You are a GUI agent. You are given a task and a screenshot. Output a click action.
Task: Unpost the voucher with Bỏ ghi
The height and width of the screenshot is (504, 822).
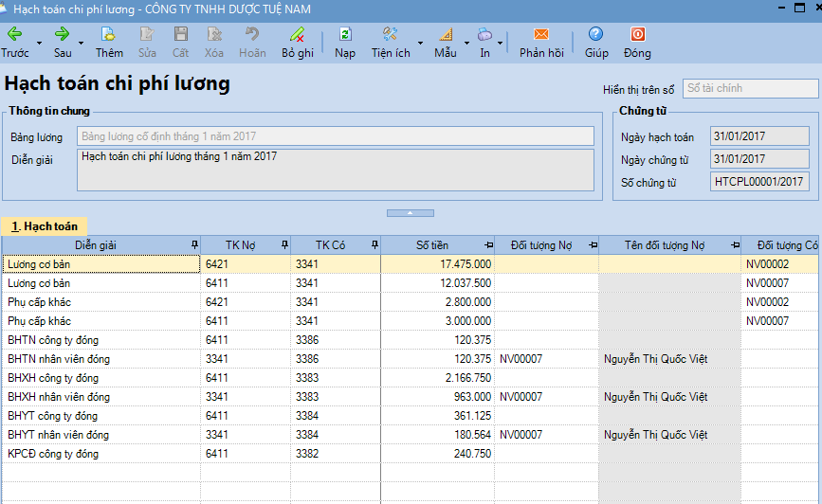tap(298, 43)
